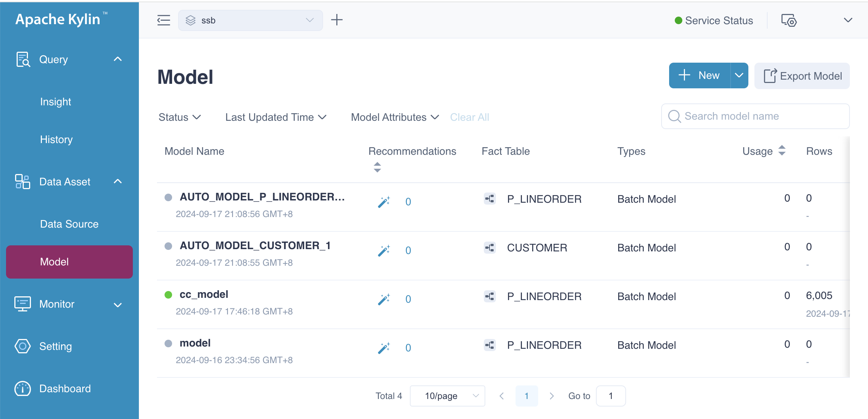The width and height of the screenshot is (868, 419).
Task: Open Setting in the sidebar
Action: [55, 346]
